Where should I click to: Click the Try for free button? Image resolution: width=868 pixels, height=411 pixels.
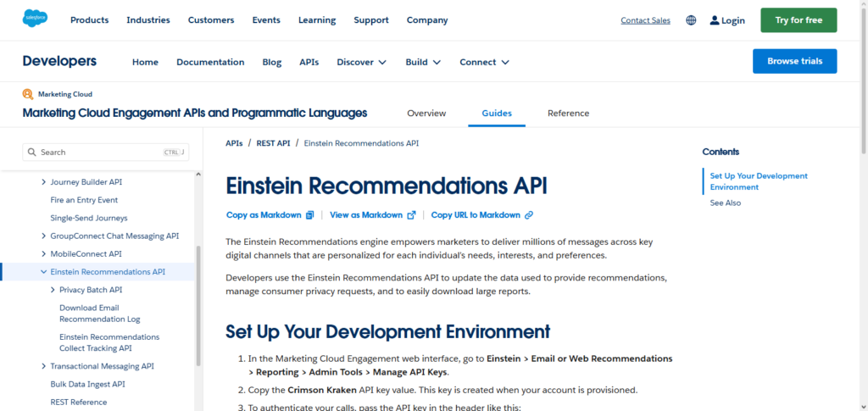(798, 20)
